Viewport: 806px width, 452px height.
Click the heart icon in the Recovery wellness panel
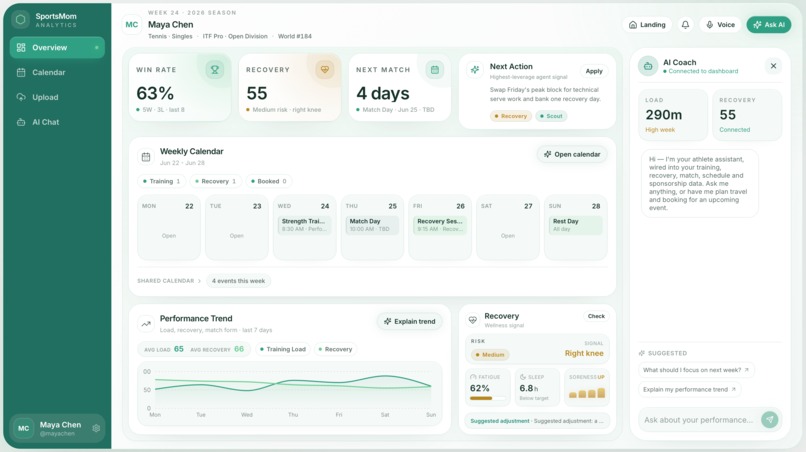(472, 320)
